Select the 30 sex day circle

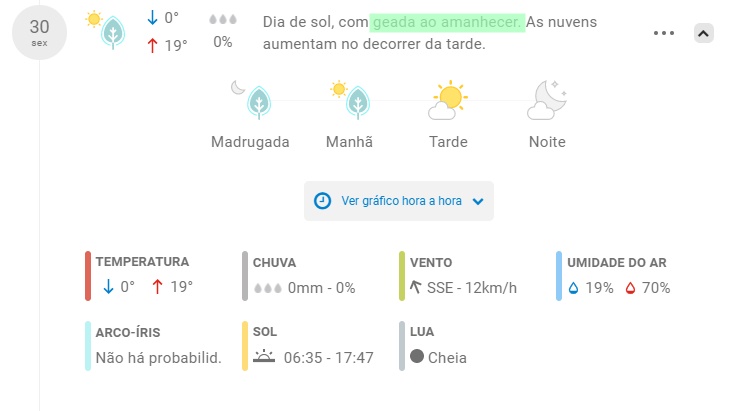[40, 33]
